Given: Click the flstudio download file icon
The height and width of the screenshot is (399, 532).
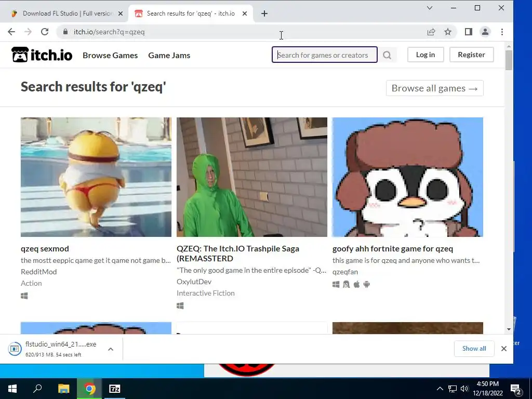Looking at the screenshot, I should [15, 349].
